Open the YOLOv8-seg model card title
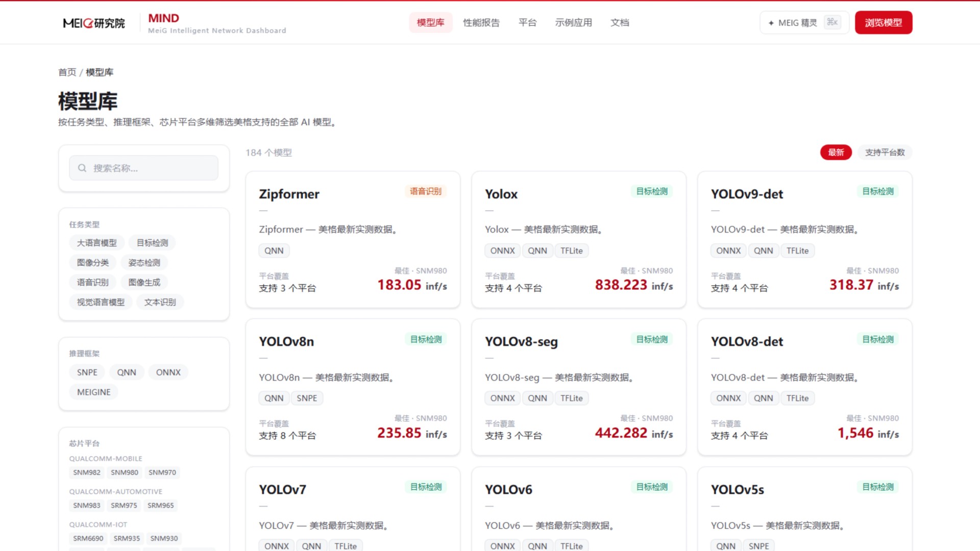This screenshot has height=551, width=980. 521,341
